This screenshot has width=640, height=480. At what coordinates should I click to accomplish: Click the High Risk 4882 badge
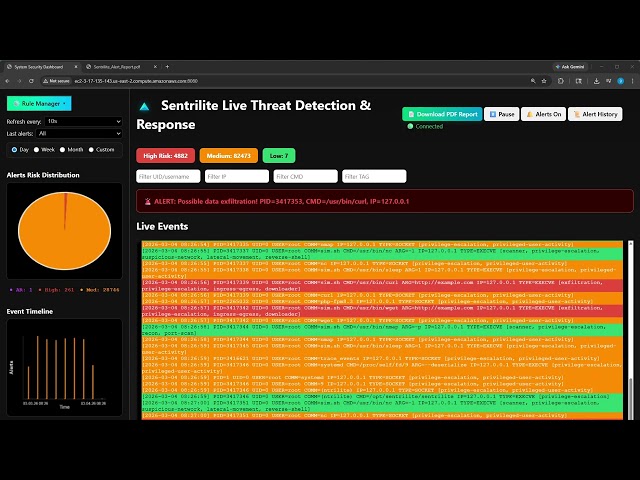click(x=165, y=156)
